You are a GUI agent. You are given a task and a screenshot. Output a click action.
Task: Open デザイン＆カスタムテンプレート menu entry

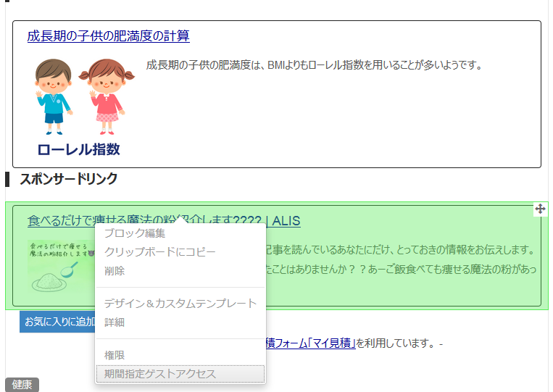pyautogui.click(x=180, y=304)
